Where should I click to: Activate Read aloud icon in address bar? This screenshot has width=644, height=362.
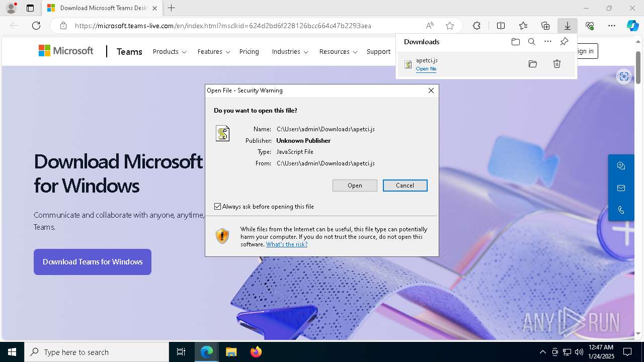tap(430, 26)
